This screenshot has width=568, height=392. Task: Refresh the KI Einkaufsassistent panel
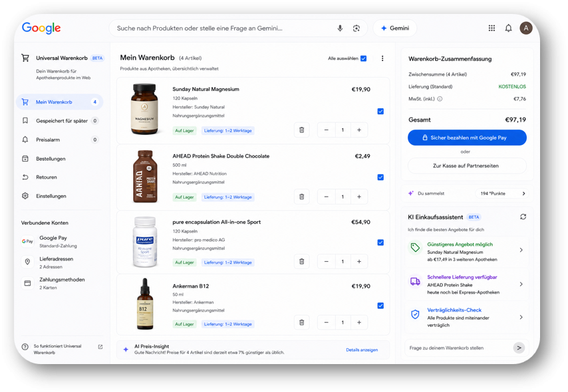(x=523, y=217)
